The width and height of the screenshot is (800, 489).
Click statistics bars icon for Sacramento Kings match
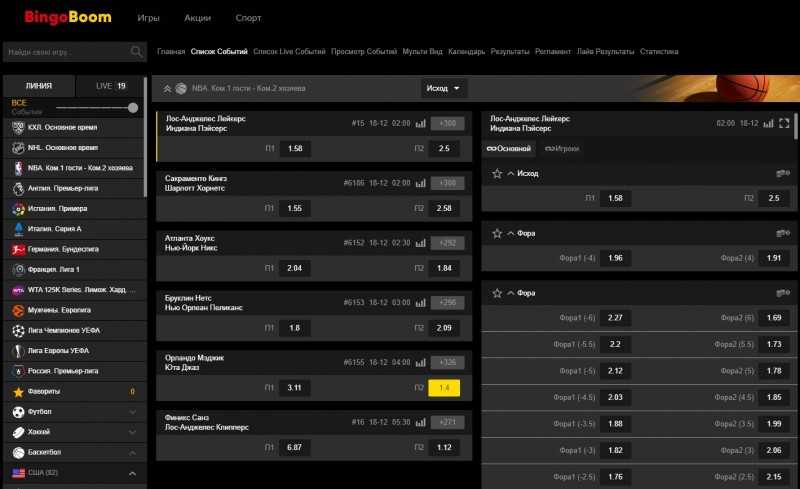pos(420,183)
